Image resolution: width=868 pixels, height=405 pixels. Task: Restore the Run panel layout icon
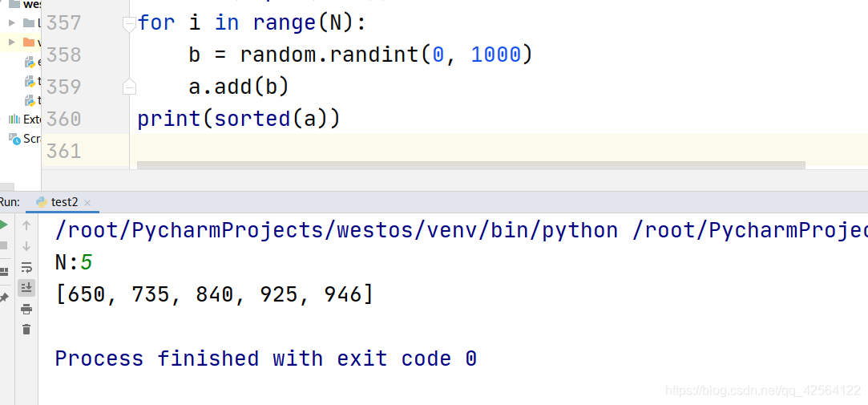[x=3, y=272]
